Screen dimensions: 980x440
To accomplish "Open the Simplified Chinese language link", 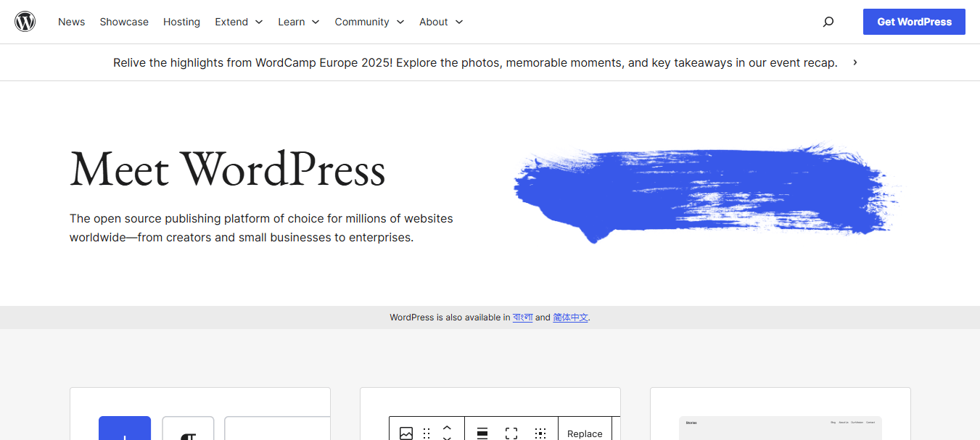I will point(570,317).
